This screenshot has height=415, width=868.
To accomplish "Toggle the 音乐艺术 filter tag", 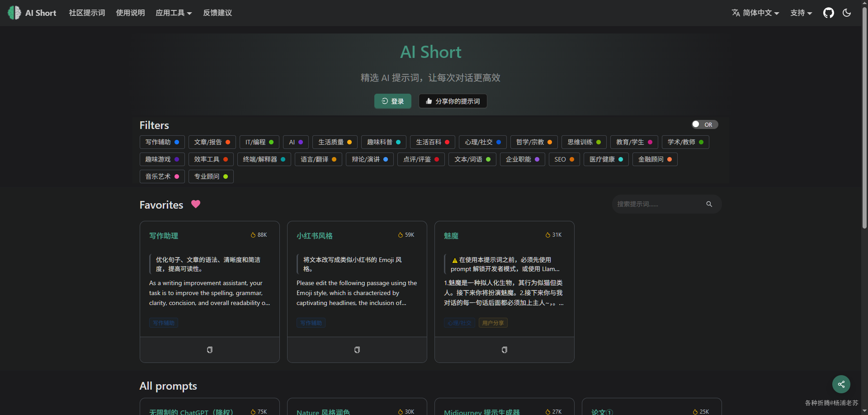I will click(x=162, y=176).
